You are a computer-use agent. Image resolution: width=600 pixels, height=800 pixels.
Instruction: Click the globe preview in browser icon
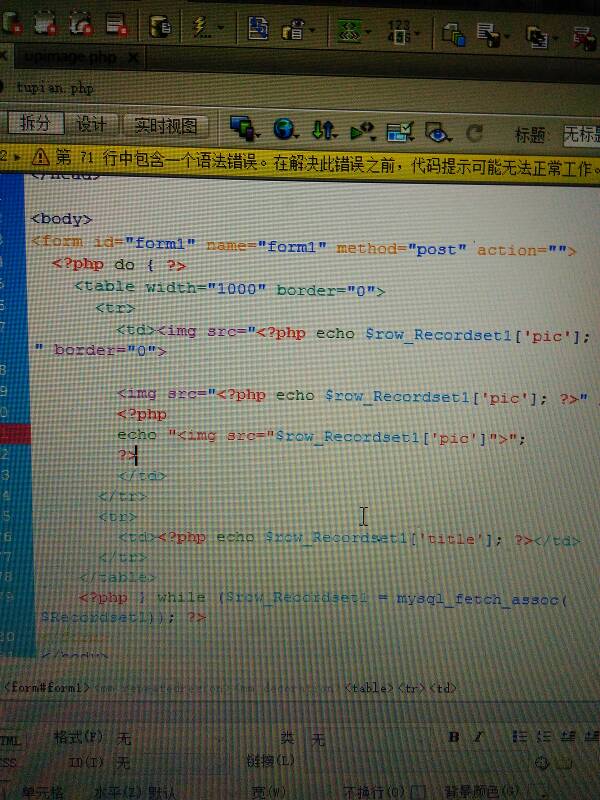pos(284,129)
